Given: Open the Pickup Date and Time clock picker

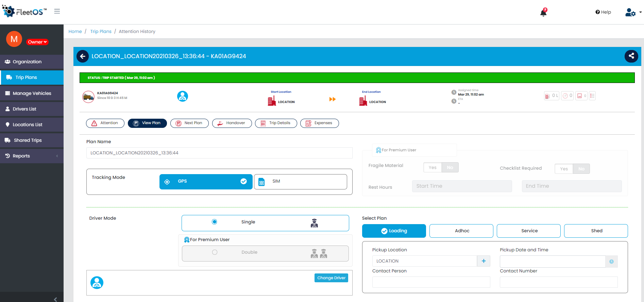Looking at the screenshot, I should [x=611, y=262].
